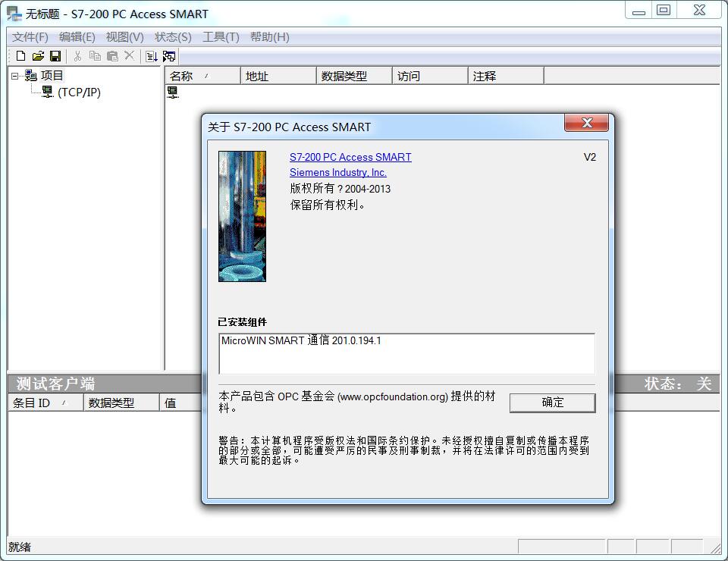Open the 状态(S) menu
728x561 pixels.
tap(173, 37)
